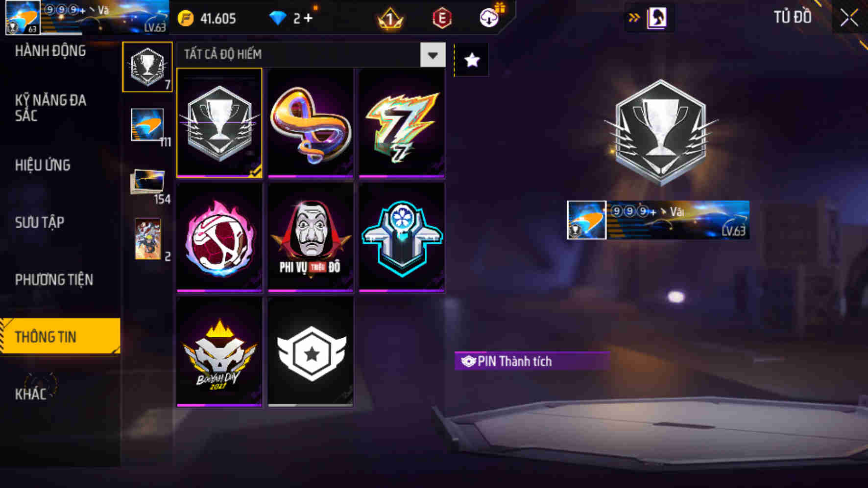Viewport: 868px width, 488px height.
Task: Choose the blue snowflake robot pin
Action: 402,238
